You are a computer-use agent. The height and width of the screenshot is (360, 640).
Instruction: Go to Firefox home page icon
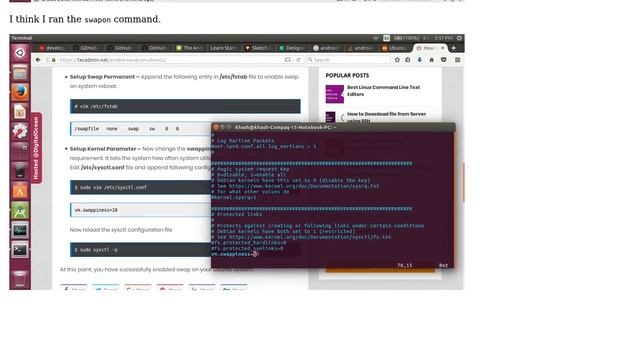point(431,60)
